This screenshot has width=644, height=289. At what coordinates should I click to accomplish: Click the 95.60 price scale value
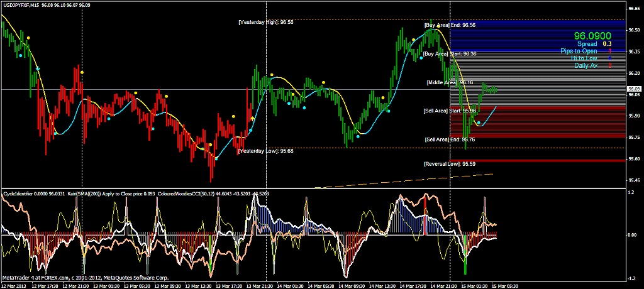(634, 159)
